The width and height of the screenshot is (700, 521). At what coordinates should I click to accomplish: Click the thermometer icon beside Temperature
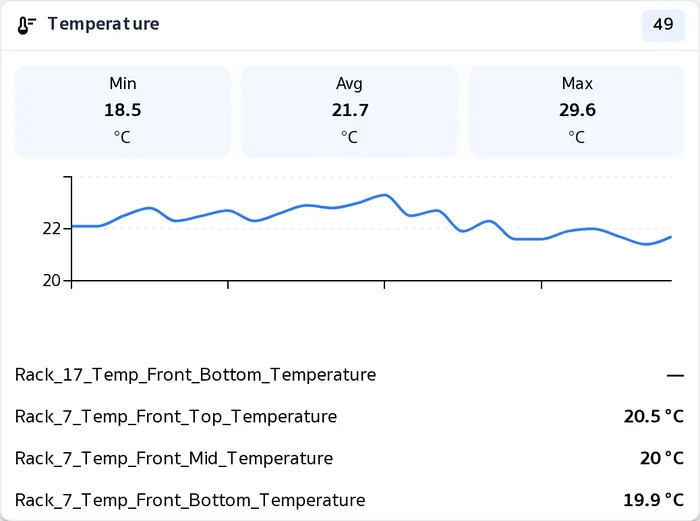coord(26,25)
